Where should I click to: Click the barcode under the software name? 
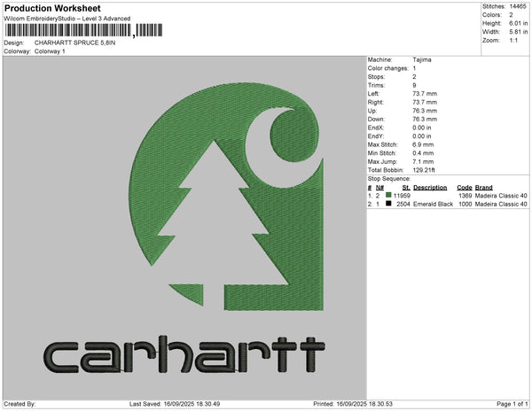point(83,30)
